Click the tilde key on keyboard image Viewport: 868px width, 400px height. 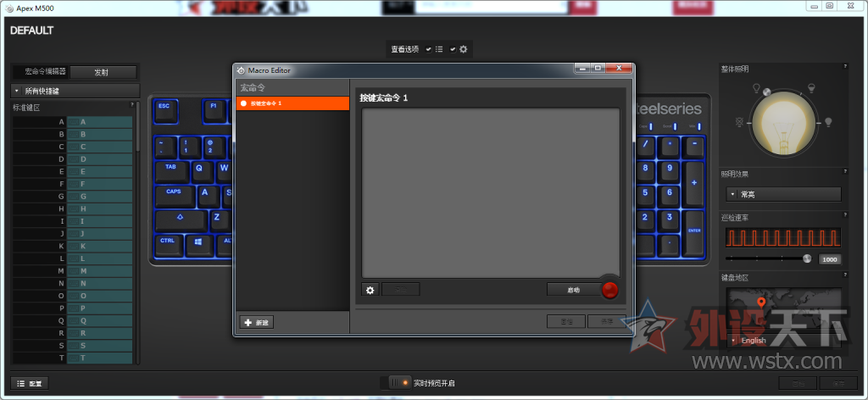[x=165, y=147]
